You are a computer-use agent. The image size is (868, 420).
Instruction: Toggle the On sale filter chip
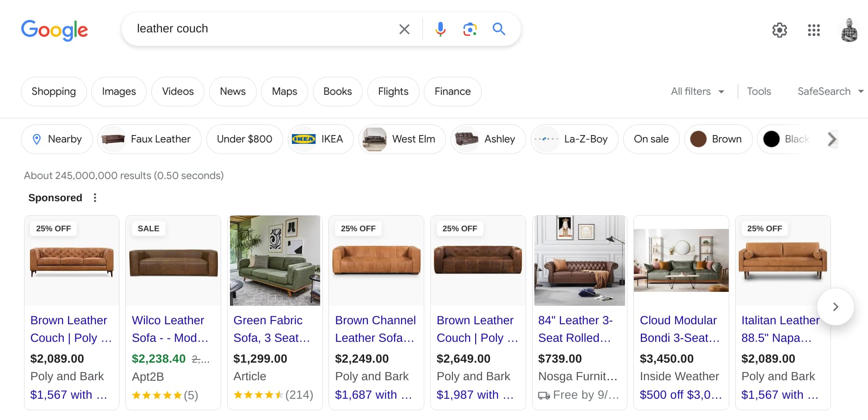tap(651, 139)
